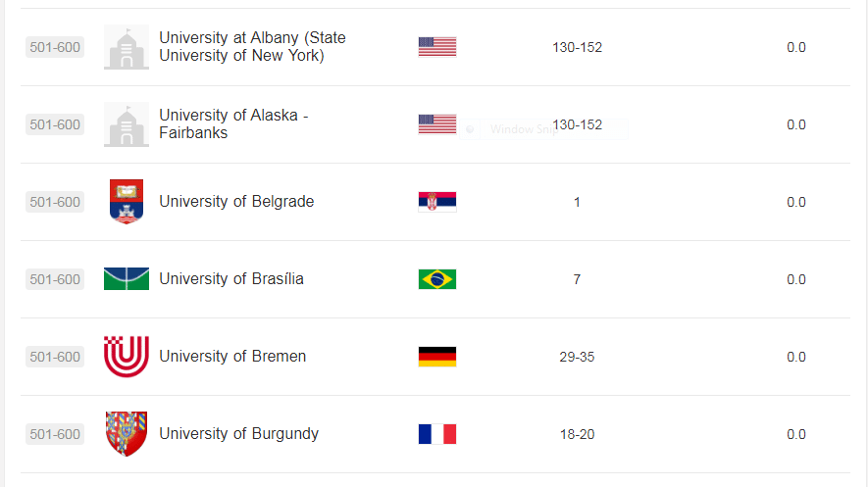Click the US flag beside Alaska Fairbanks
This screenshot has height=487, width=868.
pos(436,124)
